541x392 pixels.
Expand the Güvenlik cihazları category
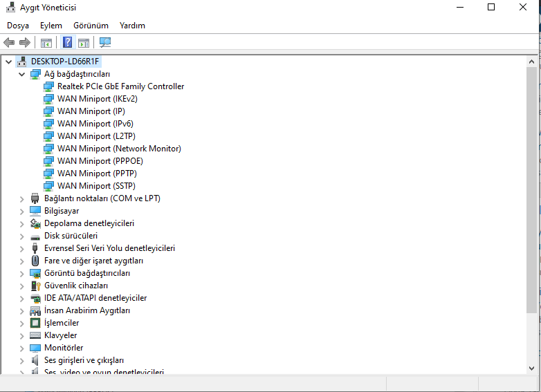point(21,286)
